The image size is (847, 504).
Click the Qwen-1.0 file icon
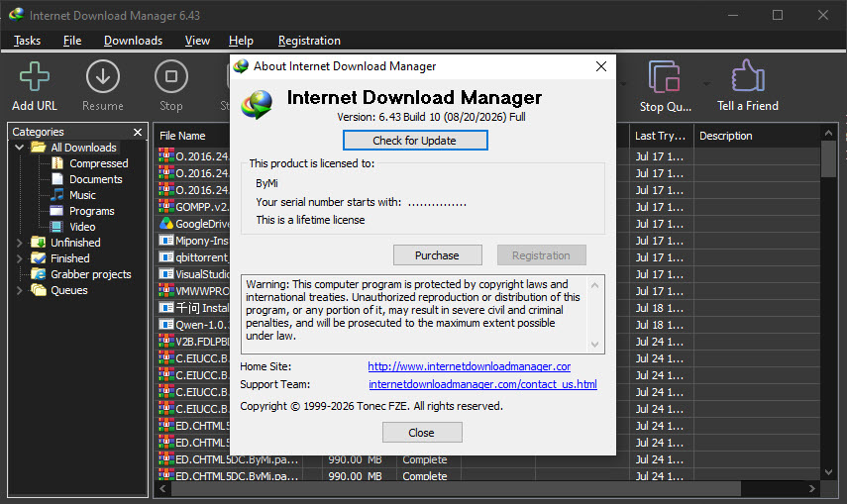tap(165, 325)
